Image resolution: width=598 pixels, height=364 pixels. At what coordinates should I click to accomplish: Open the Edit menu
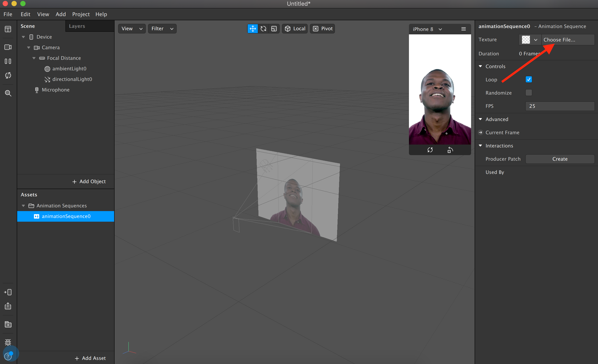click(25, 14)
